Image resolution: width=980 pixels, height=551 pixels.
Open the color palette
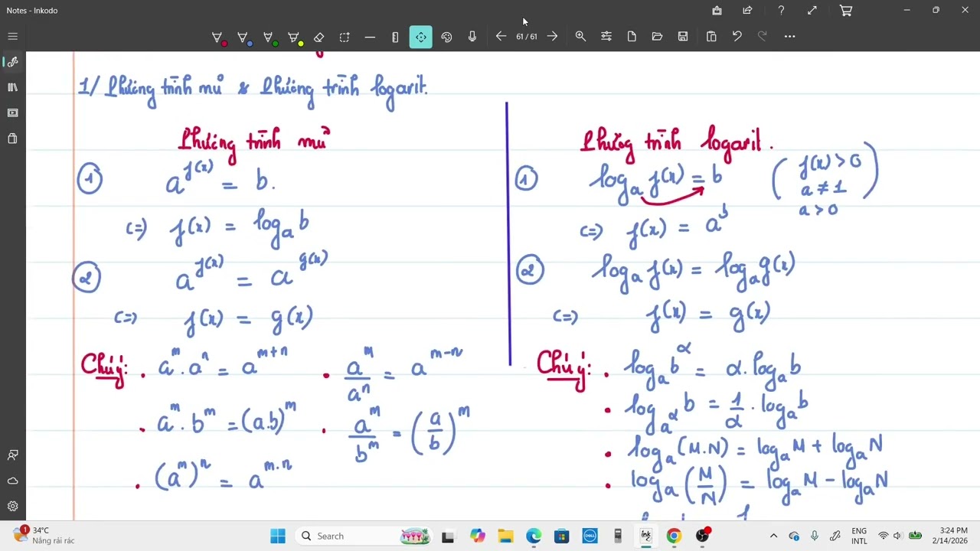pos(446,37)
